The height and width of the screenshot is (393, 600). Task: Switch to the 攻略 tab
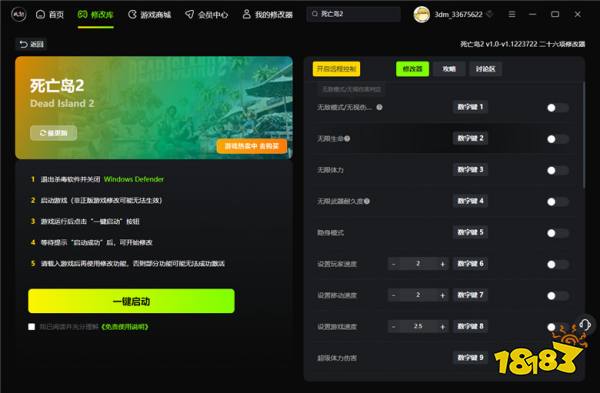(449, 69)
